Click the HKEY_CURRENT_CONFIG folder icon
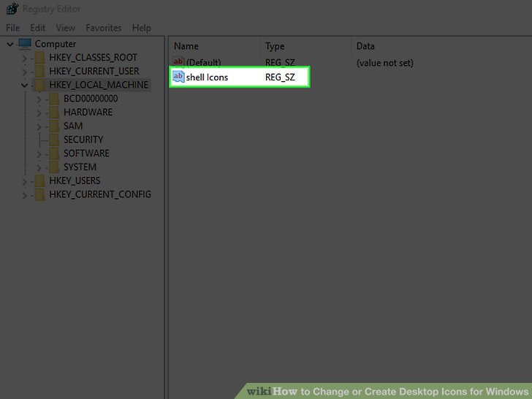 pyautogui.click(x=39, y=194)
